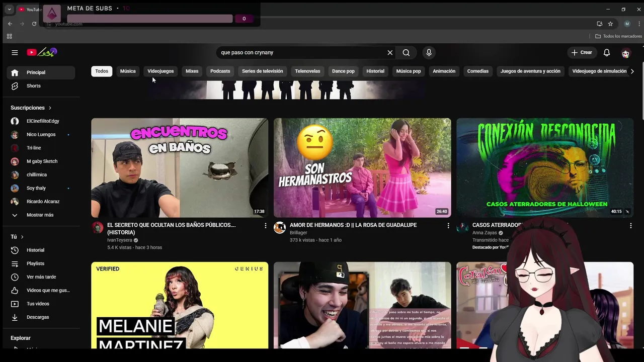Open Tus videos in sidebar

click(41, 304)
